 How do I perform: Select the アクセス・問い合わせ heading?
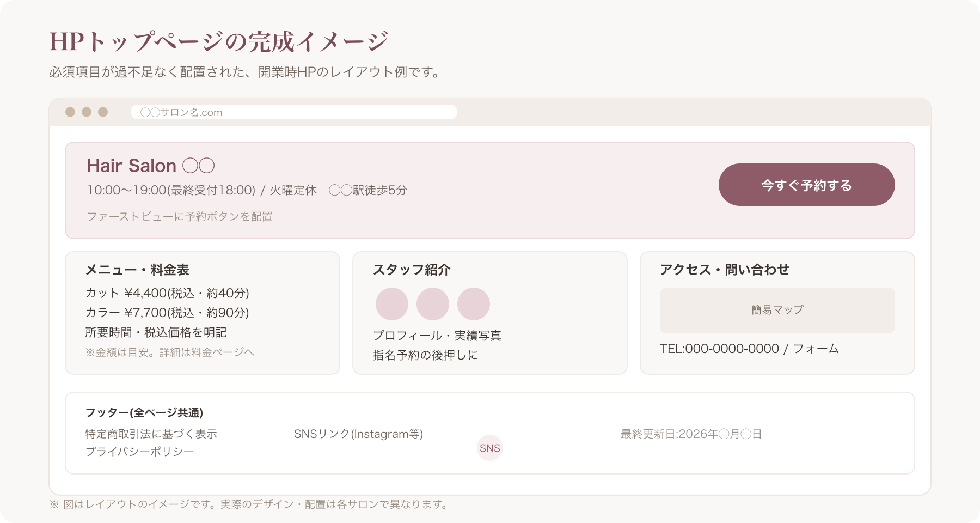(725, 270)
